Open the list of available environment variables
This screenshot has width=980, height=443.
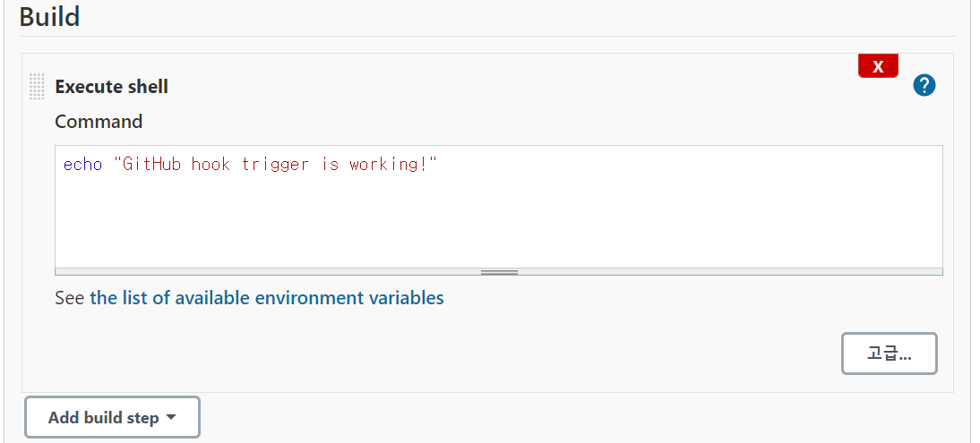coord(267,297)
